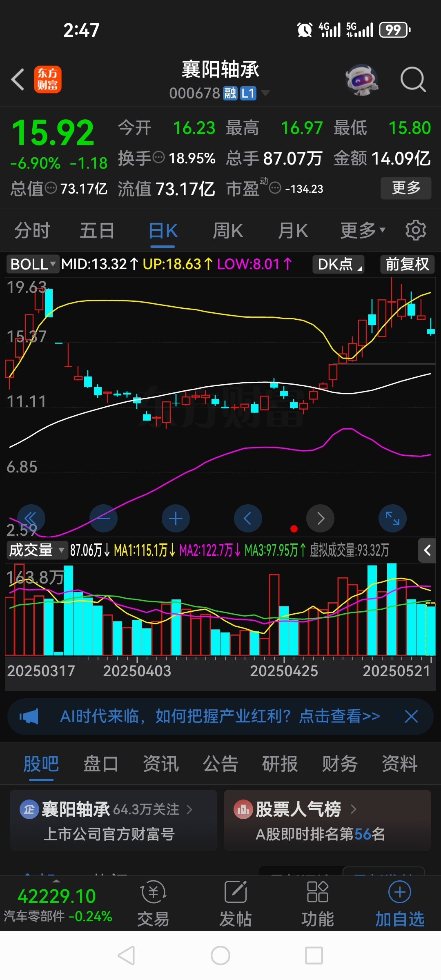Screen dimensions: 441x980
Task: Tap the UP:18.63 BOLL value
Action: coord(177,264)
